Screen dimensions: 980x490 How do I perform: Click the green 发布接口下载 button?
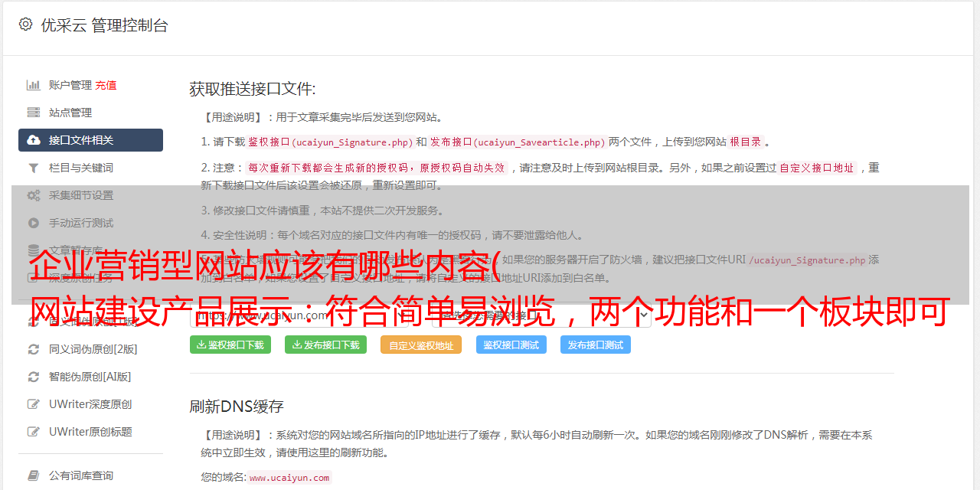(326, 345)
